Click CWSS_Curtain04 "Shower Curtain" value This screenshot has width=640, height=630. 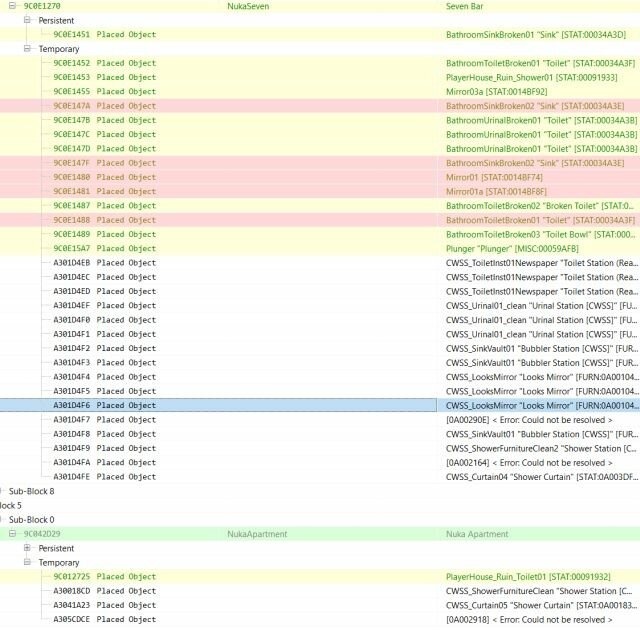542,477
